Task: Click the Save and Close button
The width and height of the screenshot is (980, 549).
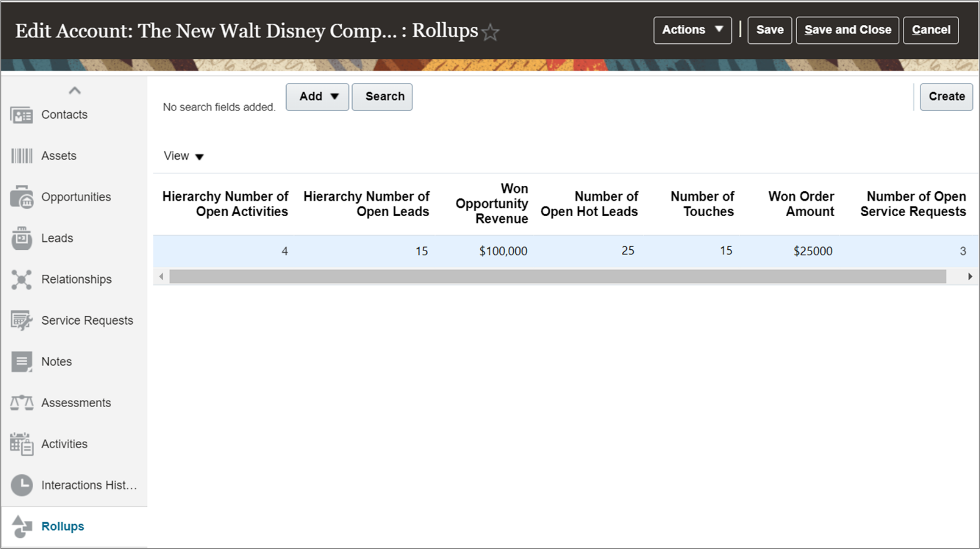Action: coord(847,30)
